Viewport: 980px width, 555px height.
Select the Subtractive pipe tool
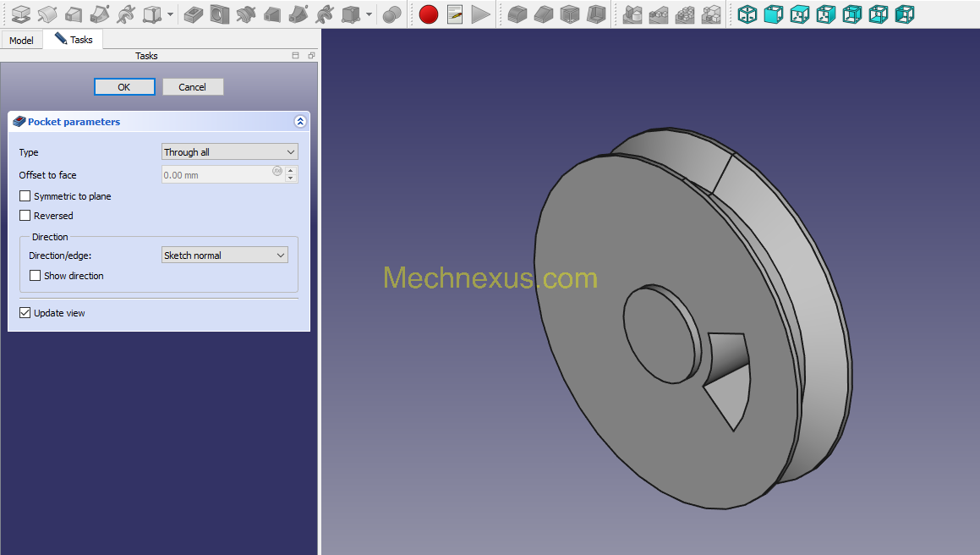click(x=298, y=14)
